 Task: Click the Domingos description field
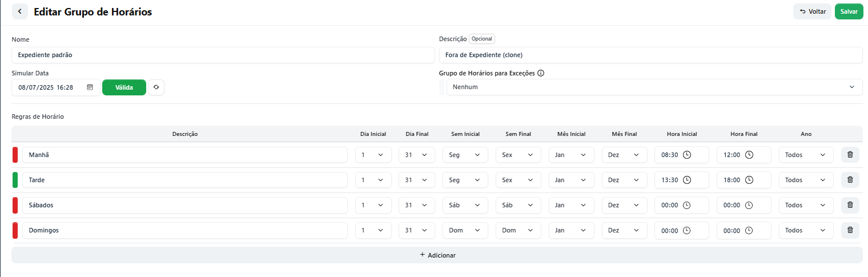[x=185, y=230]
